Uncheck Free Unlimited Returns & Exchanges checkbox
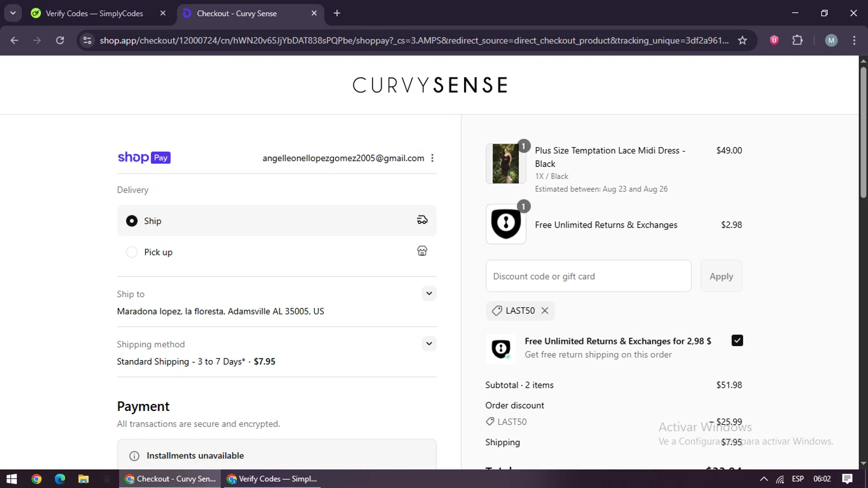Screen dimensions: 868x488 click(x=737, y=340)
